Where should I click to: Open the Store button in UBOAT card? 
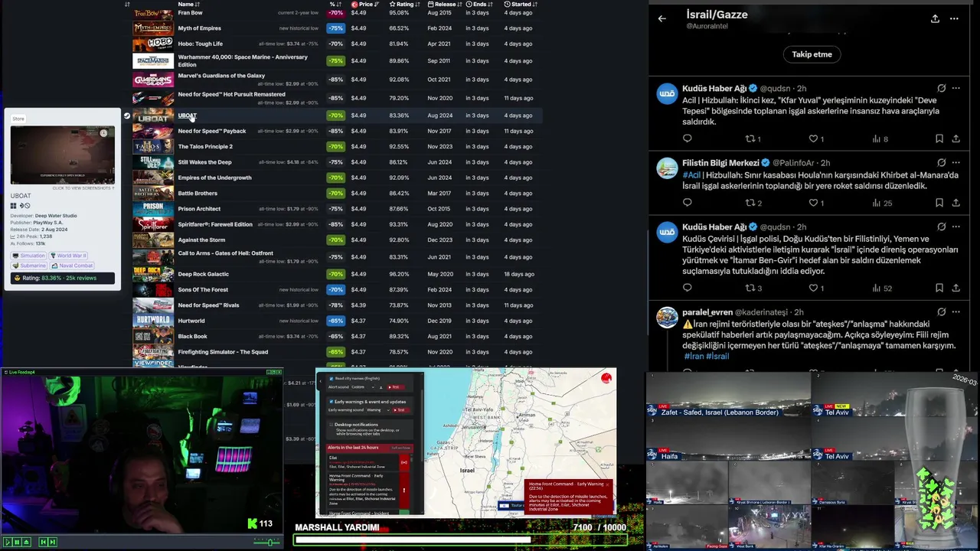point(18,119)
